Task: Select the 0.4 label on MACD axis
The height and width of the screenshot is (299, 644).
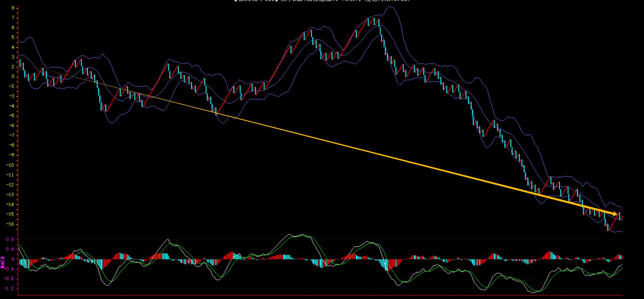Action: [x=10, y=249]
